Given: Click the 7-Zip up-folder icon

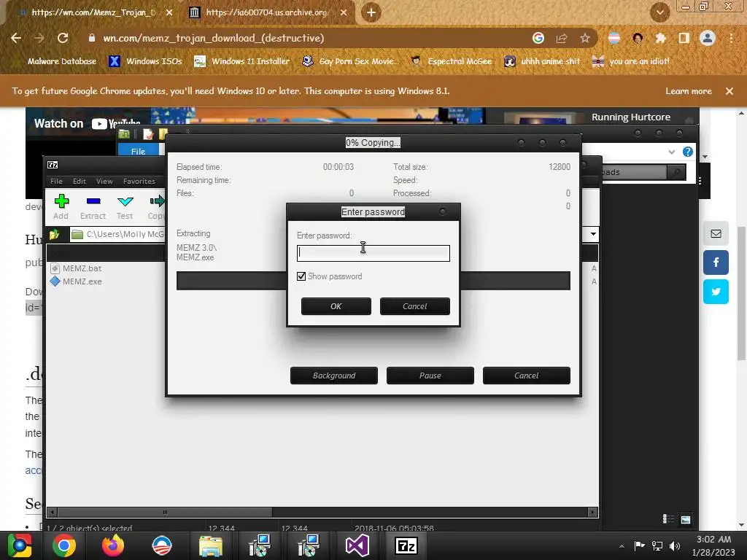Looking at the screenshot, I should (54, 234).
